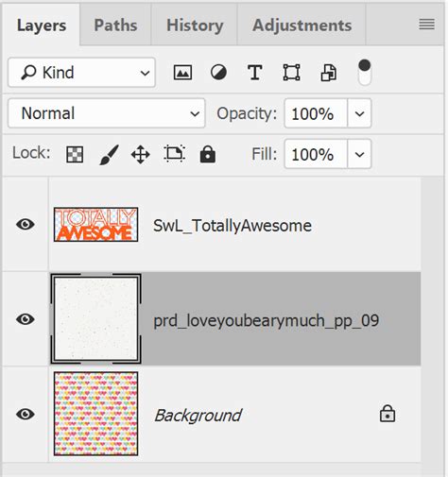Image resolution: width=448 pixels, height=477 pixels.
Task: Filter layers by adjustment layers icon
Action: pos(218,73)
